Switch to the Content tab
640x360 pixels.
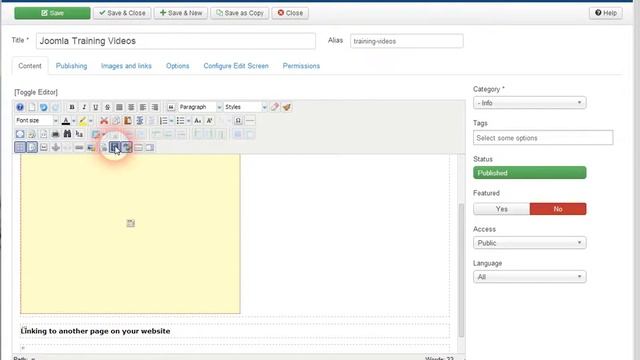(x=30, y=66)
